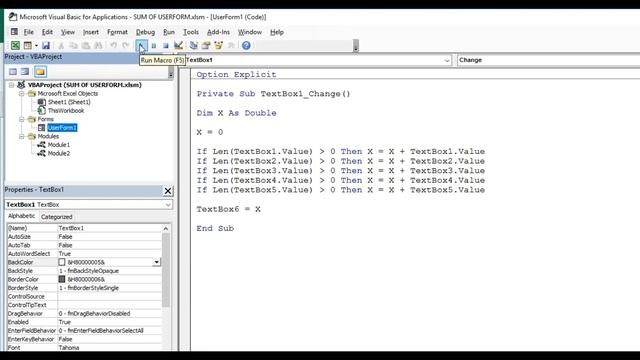
Task: Click the VBA system menu icon beside File
Action: click(14, 31)
